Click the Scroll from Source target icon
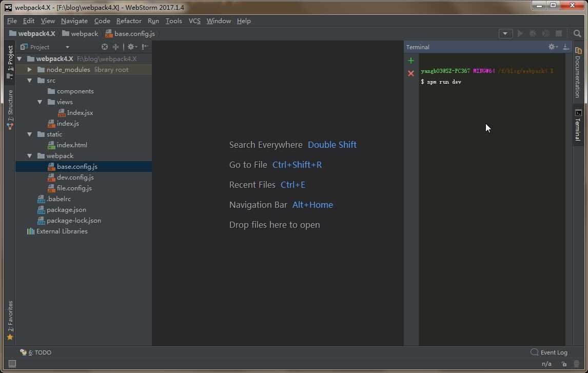The height and width of the screenshot is (373, 588). click(x=105, y=47)
